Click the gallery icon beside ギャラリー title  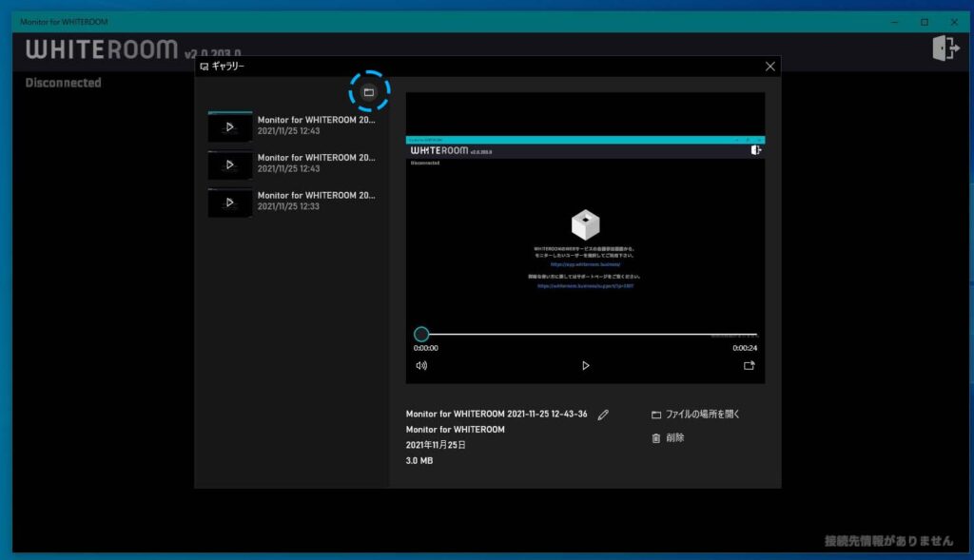(x=205, y=67)
